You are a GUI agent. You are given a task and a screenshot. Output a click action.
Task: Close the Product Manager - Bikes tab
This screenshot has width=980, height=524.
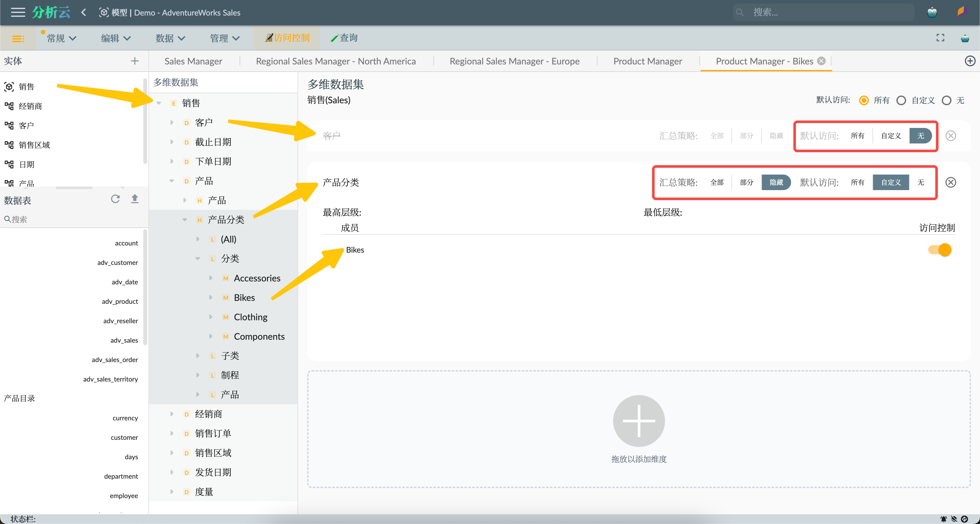pyautogui.click(x=822, y=61)
